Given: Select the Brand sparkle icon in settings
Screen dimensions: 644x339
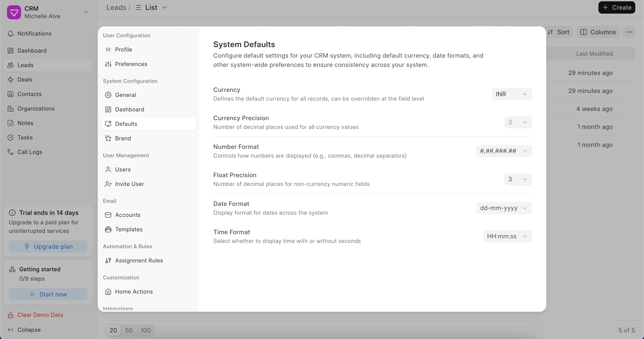Looking at the screenshot, I should pyautogui.click(x=108, y=138).
